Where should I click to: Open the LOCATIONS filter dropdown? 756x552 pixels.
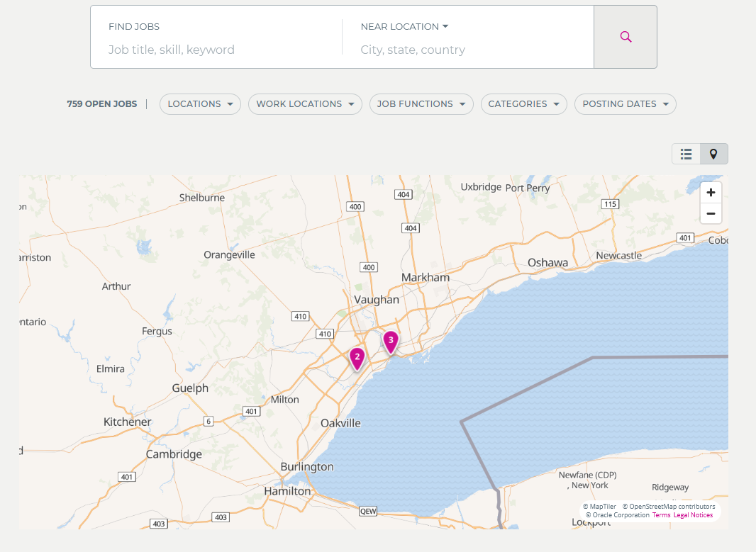(x=200, y=104)
